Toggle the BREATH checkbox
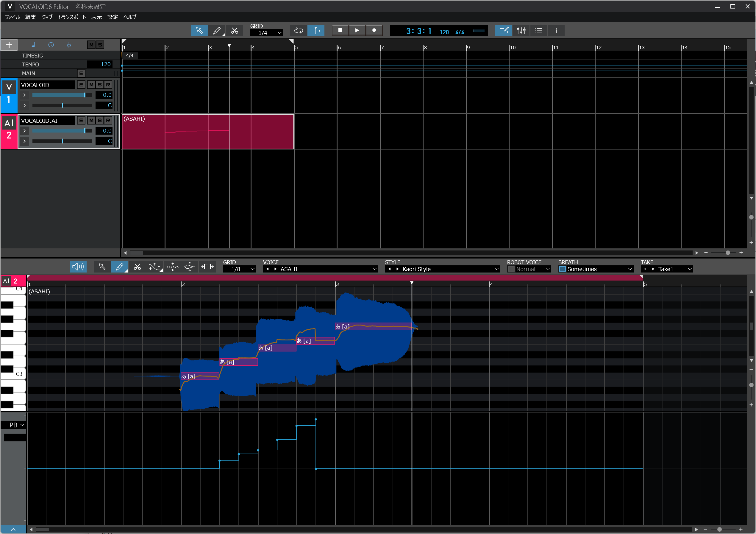756x534 pixels. [x=563, y=269]
